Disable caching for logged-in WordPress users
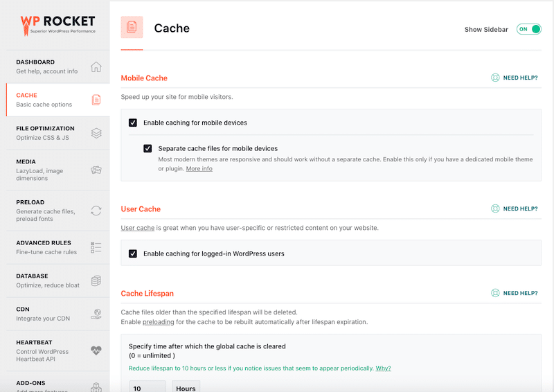 pos(133,253)
